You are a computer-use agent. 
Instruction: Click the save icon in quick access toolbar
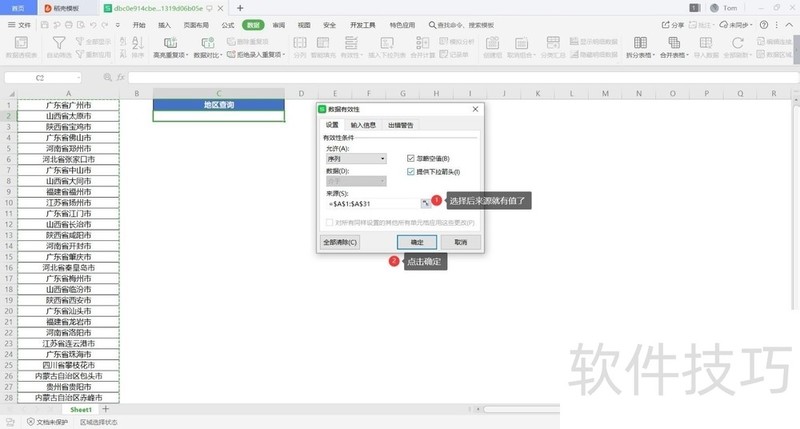[44, 24]
